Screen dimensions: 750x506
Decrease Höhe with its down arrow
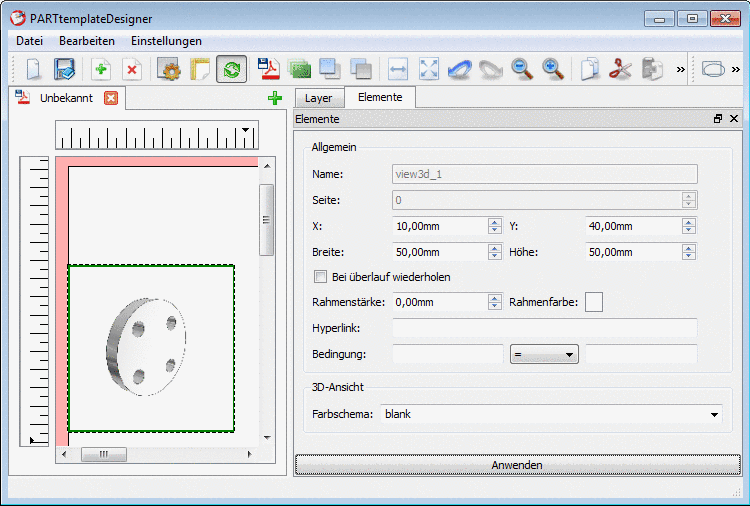coord(689,256)
